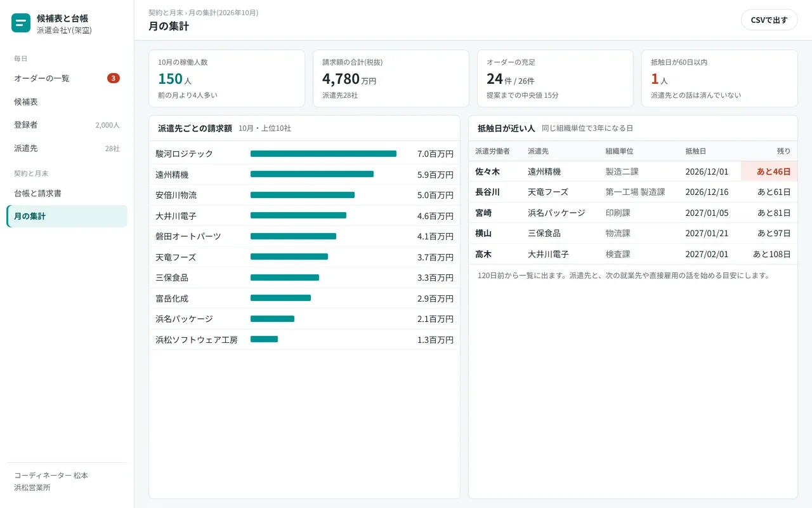Click 検査課 in the 高木 row
Screen dimensions: 812x508
pyautogui.click(x=618, y=254)
